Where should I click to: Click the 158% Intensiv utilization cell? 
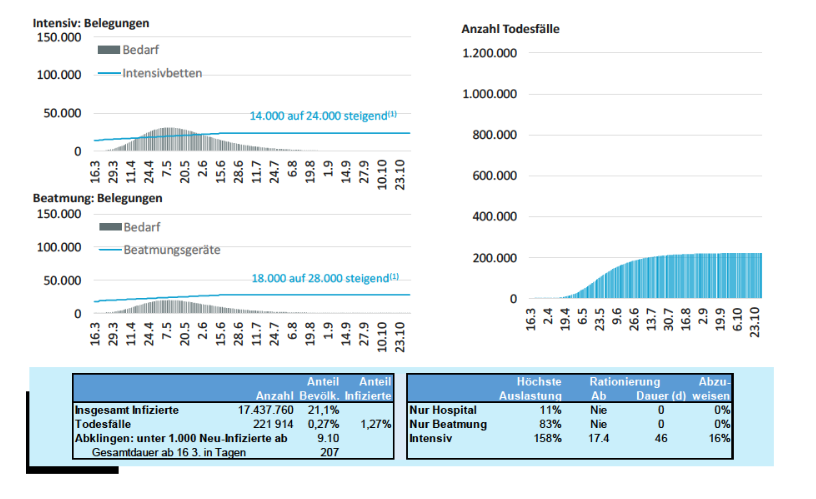click(548, 438)
